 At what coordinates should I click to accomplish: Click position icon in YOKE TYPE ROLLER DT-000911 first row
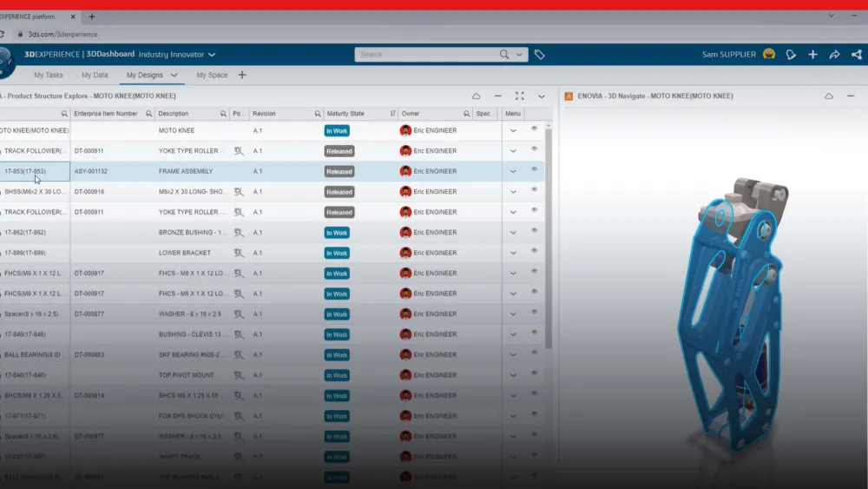pos(238,150)
